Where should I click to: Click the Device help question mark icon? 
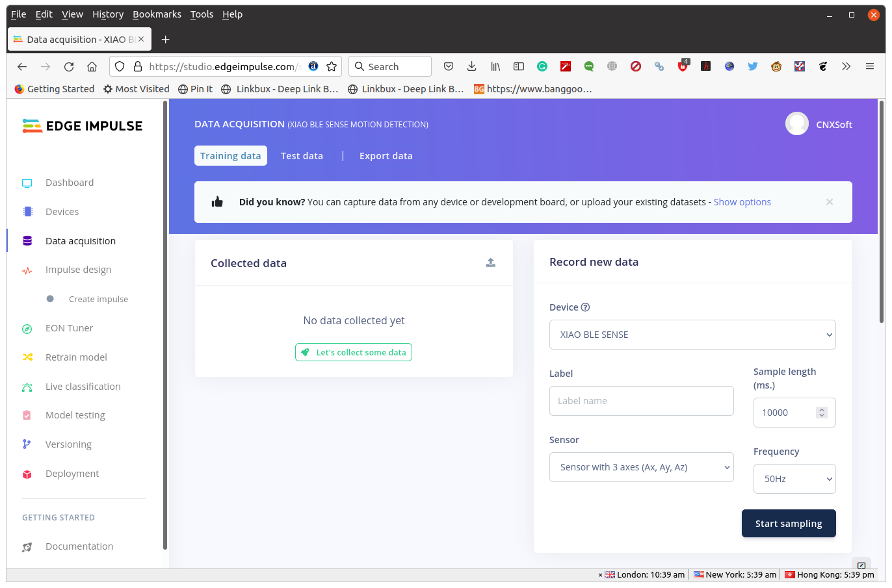[585, 307]
